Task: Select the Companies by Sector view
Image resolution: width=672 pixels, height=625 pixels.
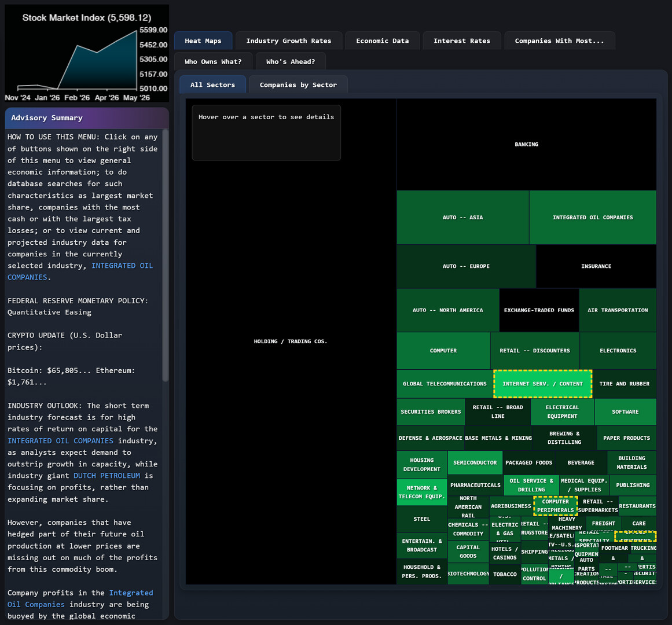Action: [x=298, y=84]
